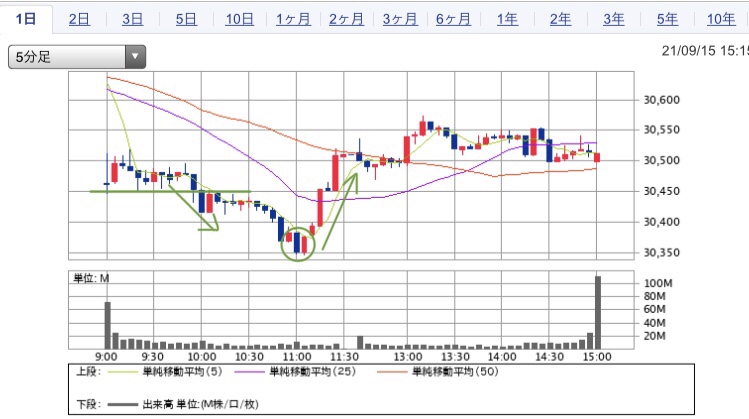Switch to the 2日 tab
Viewport: 749px width, 419px height.
(x=79, y=19)
